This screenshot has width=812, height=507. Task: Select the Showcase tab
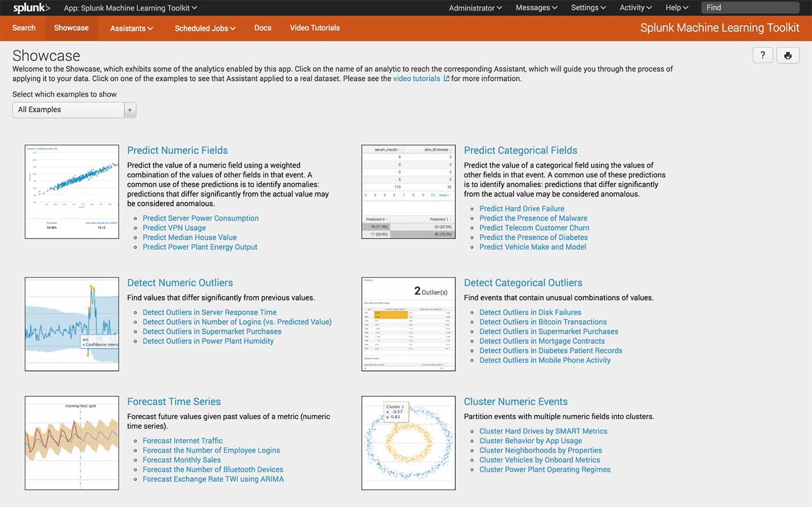click(72, 28)
